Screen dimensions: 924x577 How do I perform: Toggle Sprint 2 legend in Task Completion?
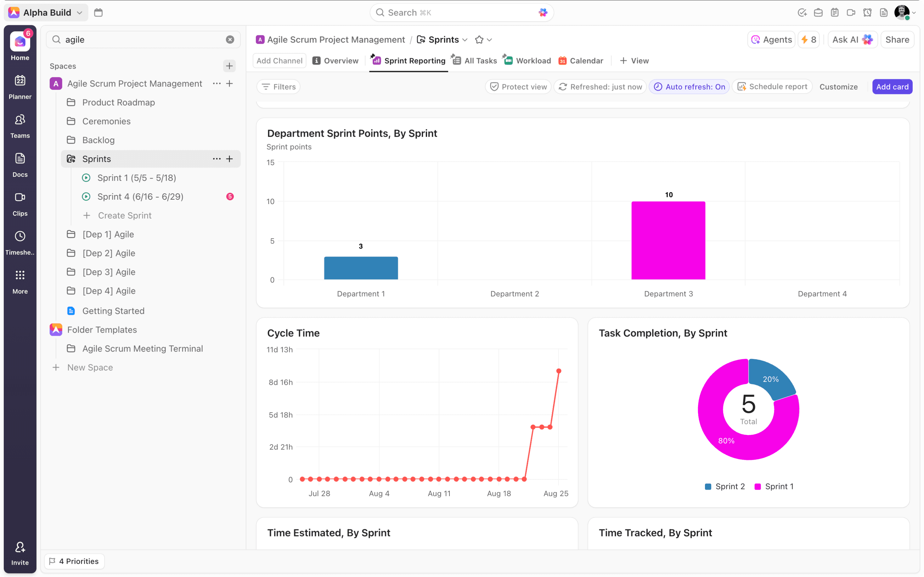click(725, 486)
